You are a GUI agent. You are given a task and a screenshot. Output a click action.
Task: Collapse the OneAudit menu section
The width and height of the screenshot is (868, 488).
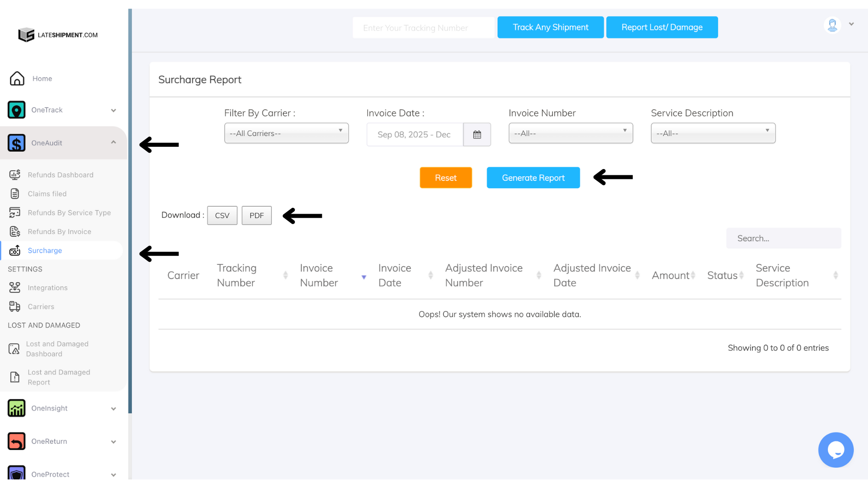113,143
